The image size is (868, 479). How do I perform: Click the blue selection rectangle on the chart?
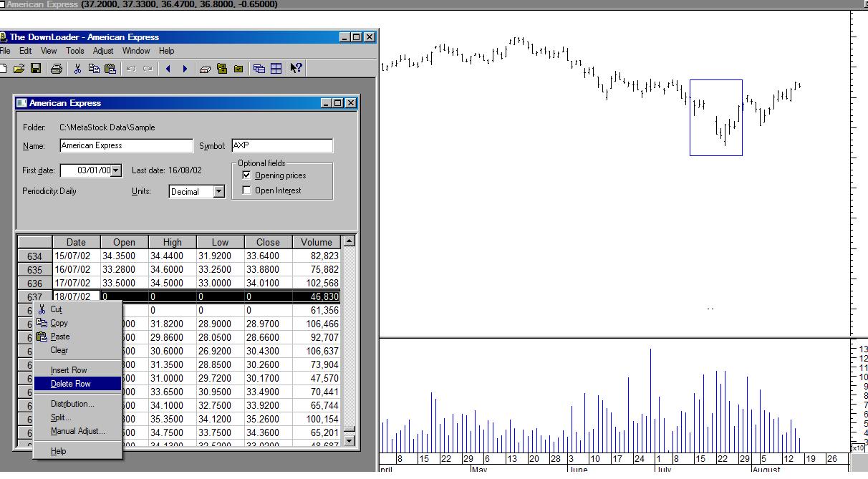(x=715, y=117)
